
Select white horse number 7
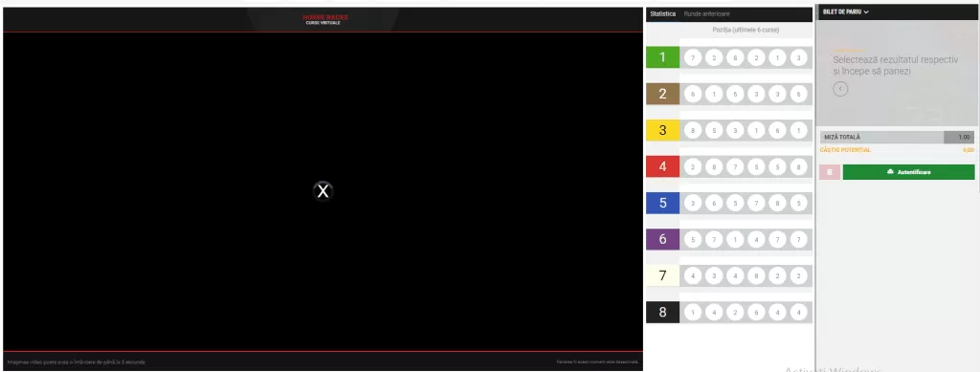click(x=662, y=275)
